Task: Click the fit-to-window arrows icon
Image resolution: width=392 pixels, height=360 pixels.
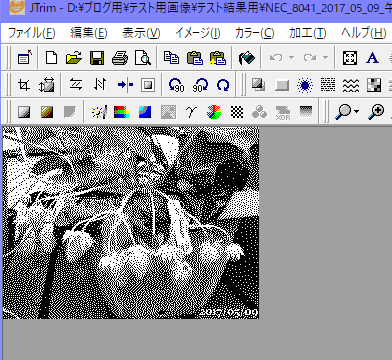Action: tap(350, 58)
